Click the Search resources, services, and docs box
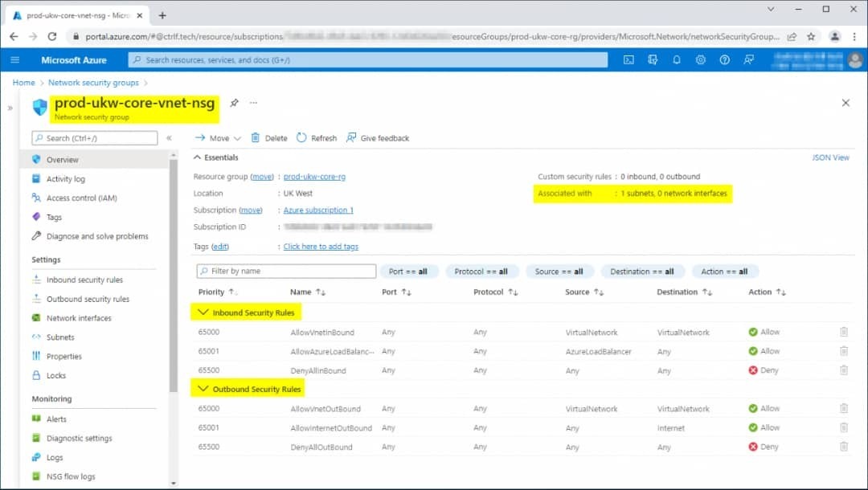This screenshot has width=868, height=490. point(368,59)
